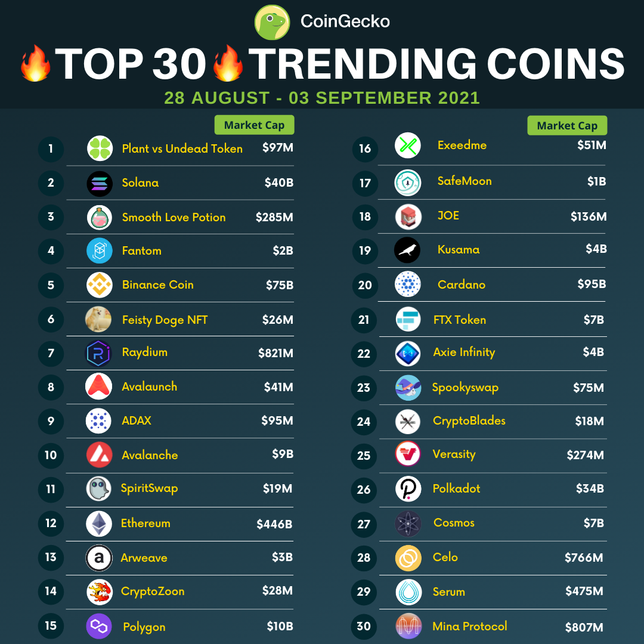The image size is (644, 644).
Task: Open the Plant vs Undead Token name
Action: point(182,148)
